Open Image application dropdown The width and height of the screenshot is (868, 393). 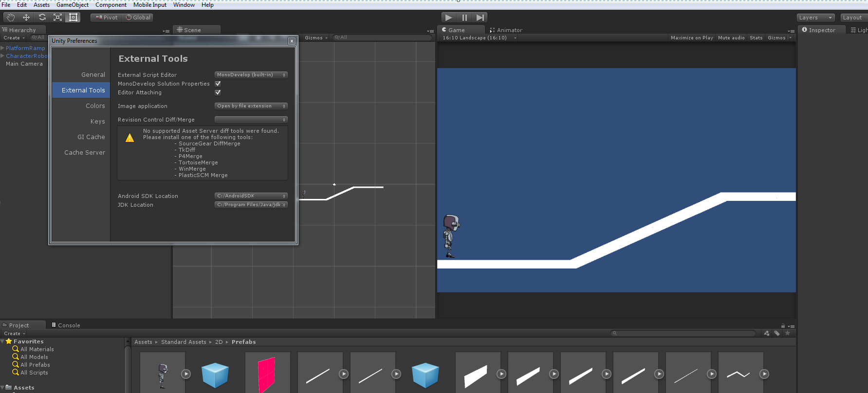(251, 106)
